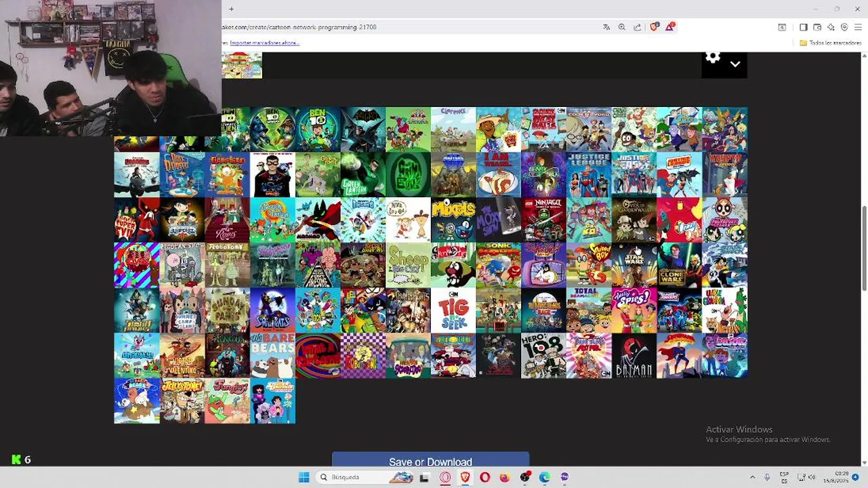Select the Unikitty thumbnail
Viewport: 868px width, 488px height.
136,356
